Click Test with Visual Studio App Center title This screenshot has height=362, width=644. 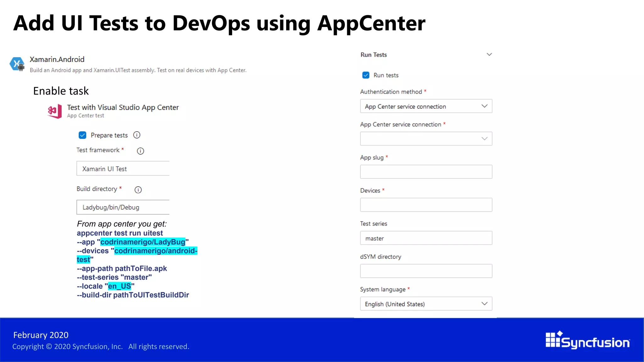pyautogui.click(x=123, y=107)
